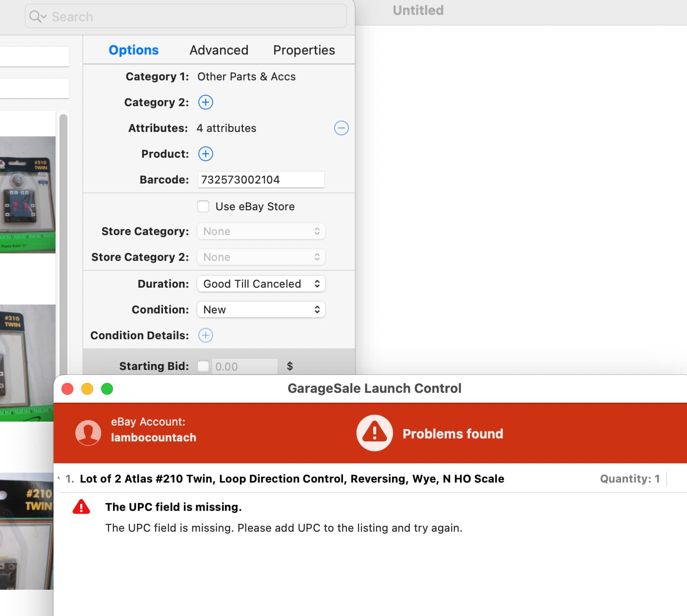Open the Duration Good Till Canceled dropdown
This screenshot has width=687, height=616.
click(261, 284)
